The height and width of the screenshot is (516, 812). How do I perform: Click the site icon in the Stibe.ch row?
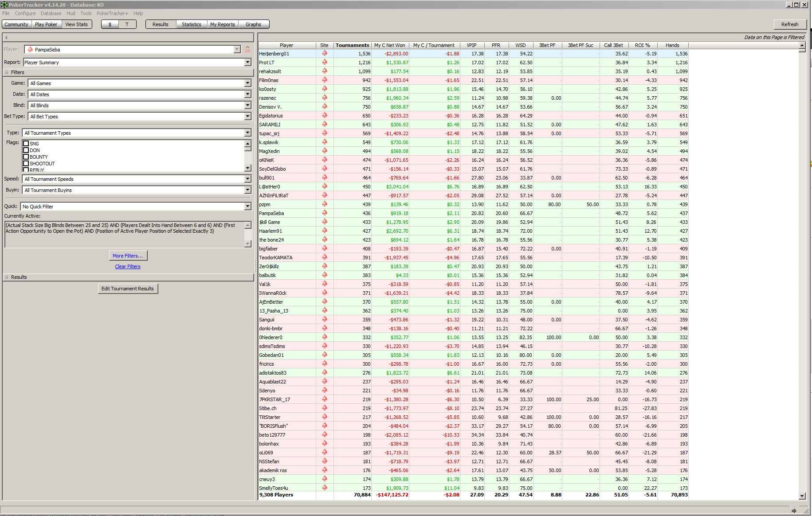pyautogui.click(x=325, y=408)
